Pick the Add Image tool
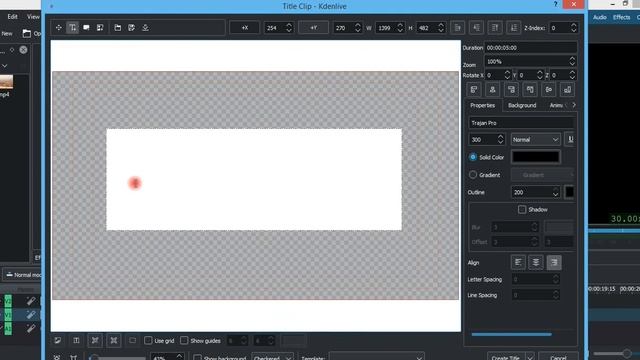The image size is (640, 360). (x=100, y=28)
